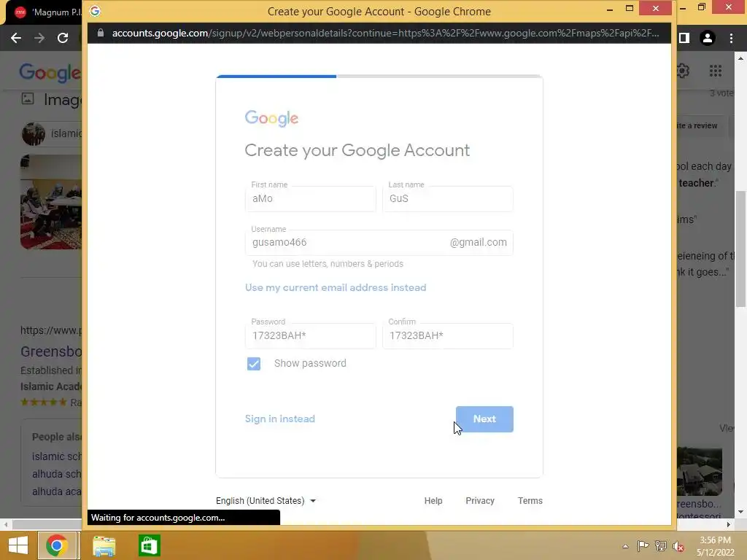The height and width of the screenshot is (560, 747).
Task: Click the reload icon in background Chrome window
Action: tap(63, 38)
